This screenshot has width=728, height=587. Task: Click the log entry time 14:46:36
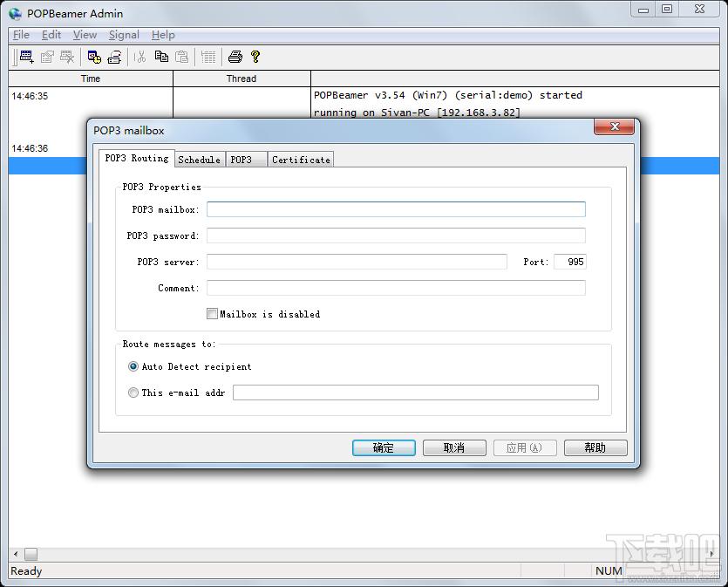click(x=30, y=148)
